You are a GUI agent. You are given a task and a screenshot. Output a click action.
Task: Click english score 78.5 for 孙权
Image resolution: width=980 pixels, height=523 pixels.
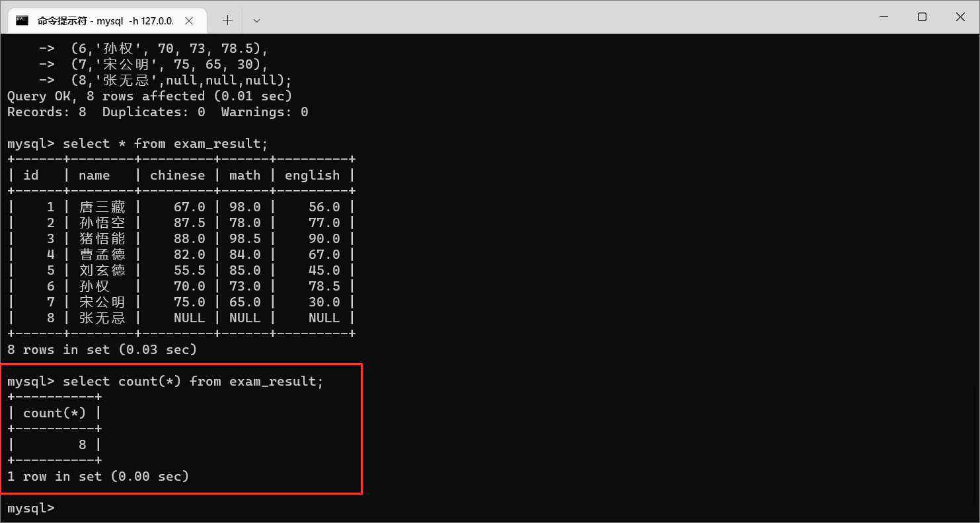324,286
